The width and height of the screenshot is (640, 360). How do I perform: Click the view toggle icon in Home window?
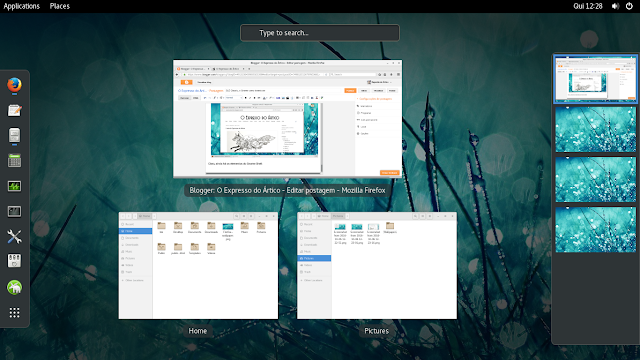244,216
